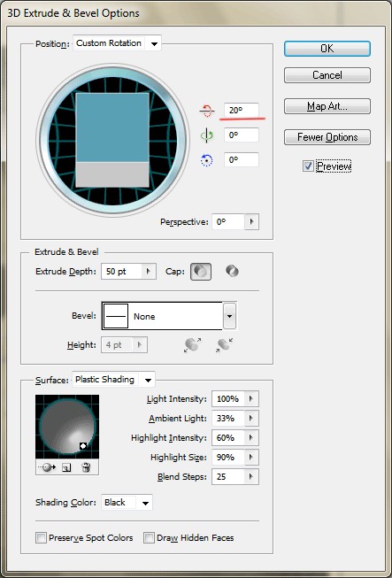This screenshot has width=392, height=578.
Task: Click the Bevel None shape thumbnail
Action: pos(116,316)
